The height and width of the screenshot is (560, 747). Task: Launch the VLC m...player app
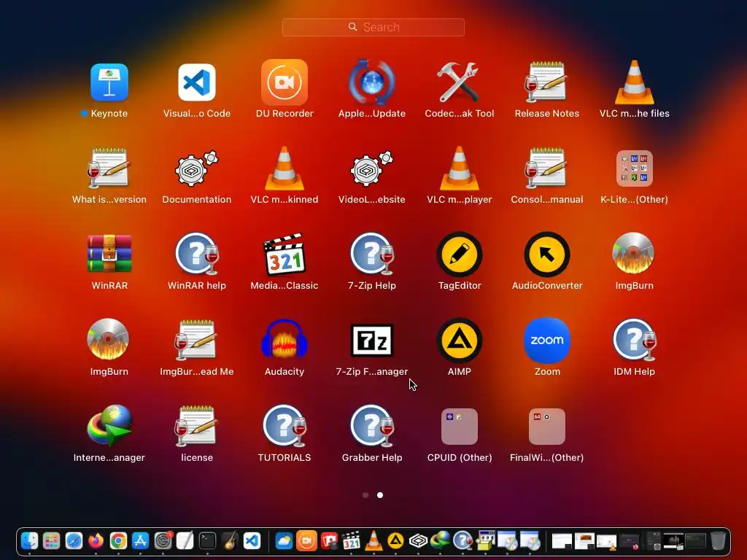[460, 168]
